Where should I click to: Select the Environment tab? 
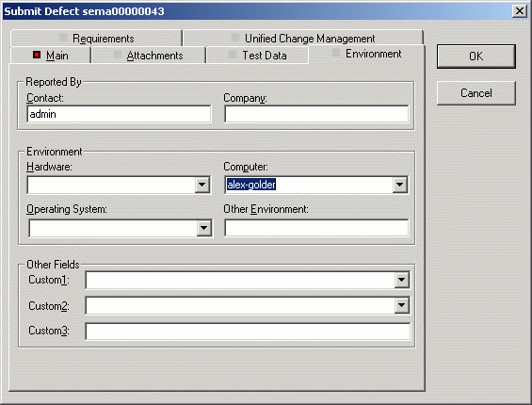(x=367, y=54)
